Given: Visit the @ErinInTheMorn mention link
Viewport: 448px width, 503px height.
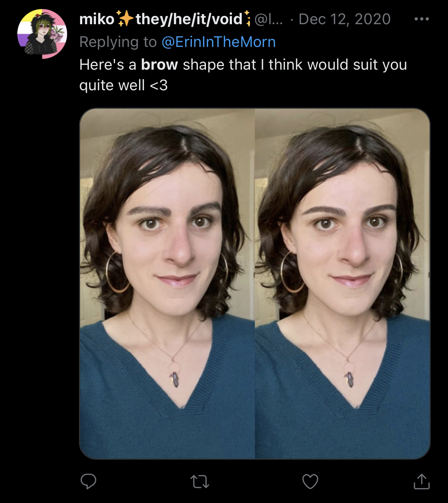Looking at the screenshot, I should (219, 42).
